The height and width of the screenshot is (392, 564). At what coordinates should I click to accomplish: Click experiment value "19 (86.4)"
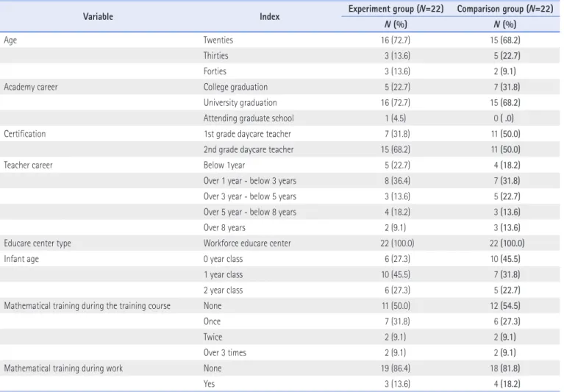(396, 368)
